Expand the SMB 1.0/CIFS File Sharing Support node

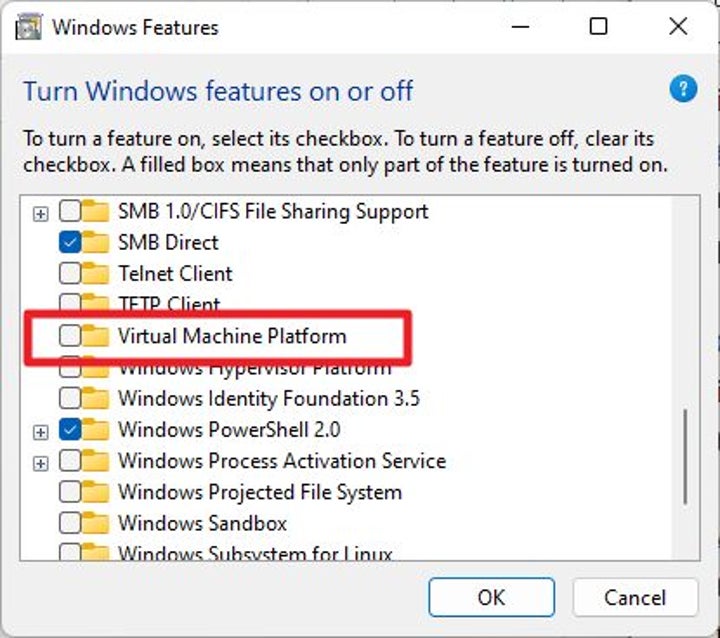click(40, 212)
